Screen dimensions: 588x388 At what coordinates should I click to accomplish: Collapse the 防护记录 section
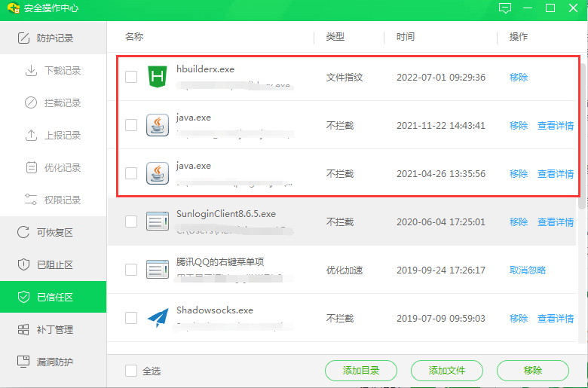click(x=54, y=38)
